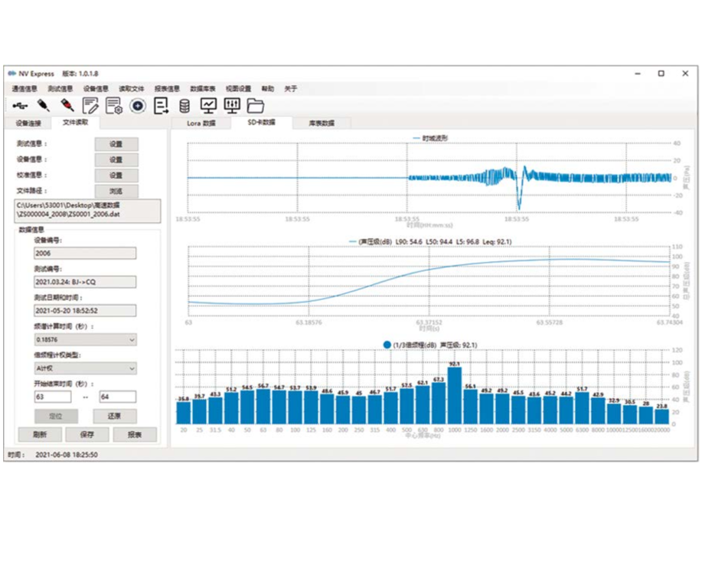Click the start time field showing 63

(x=53, y=397)
